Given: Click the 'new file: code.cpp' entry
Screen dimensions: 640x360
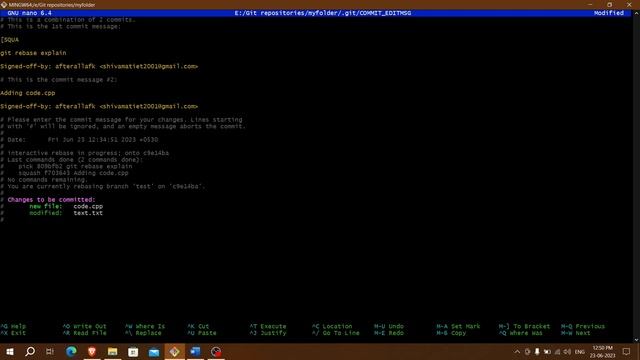Looking at the screenshot, I should coord(66,207).
